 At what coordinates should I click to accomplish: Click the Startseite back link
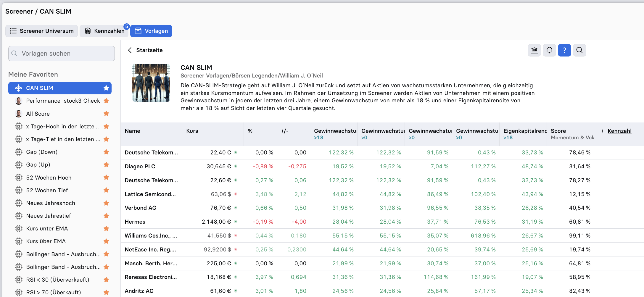(149, 50)
